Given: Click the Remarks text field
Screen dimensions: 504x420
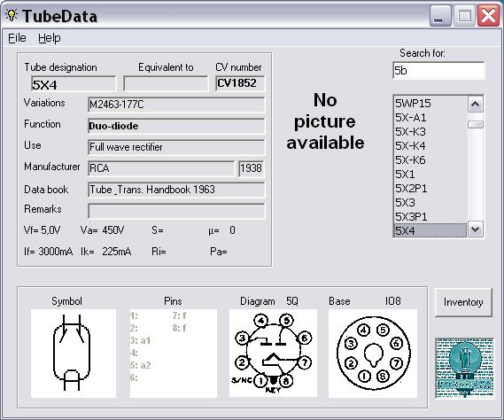Looking at the screenshot, I should point(176,211).
